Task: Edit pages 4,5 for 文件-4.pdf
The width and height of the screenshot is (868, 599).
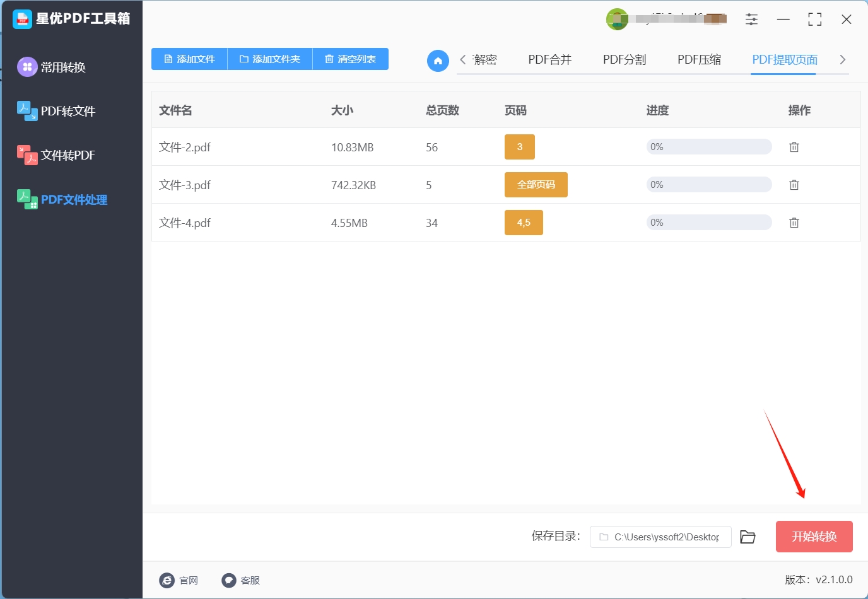Action: pyautogui.click(x=524, y=223)
